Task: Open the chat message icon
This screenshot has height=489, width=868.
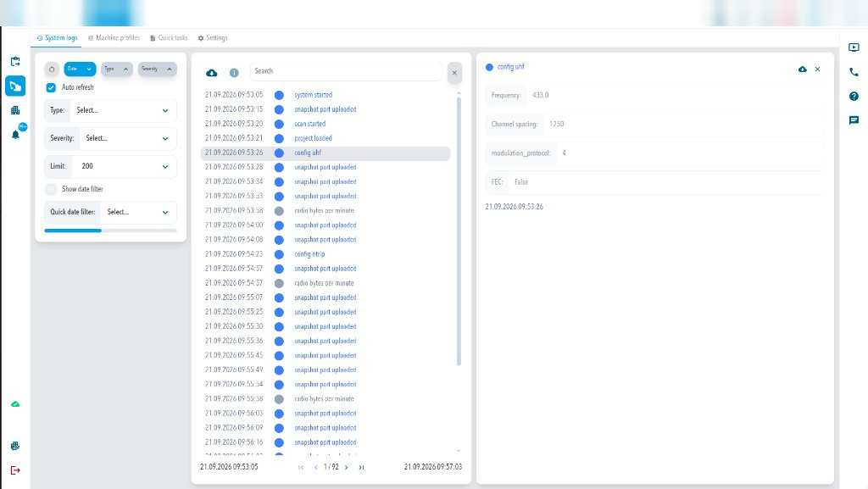Action: 854,120
